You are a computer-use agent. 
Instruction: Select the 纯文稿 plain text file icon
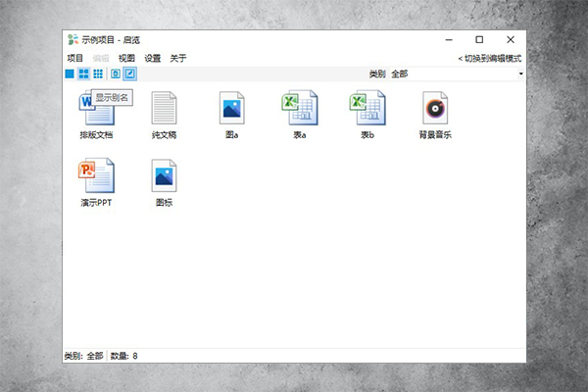(x=164, y=108)
